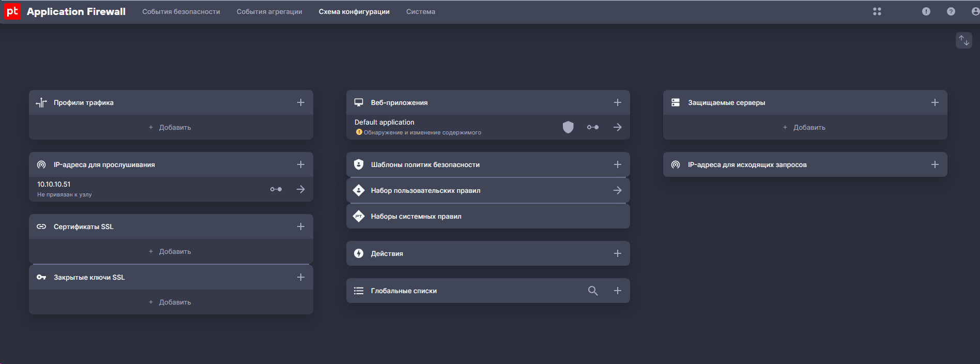Click the plus icon in Профили трафика
The width and height of the screenshot is (980, 364).
click(300, 102)
